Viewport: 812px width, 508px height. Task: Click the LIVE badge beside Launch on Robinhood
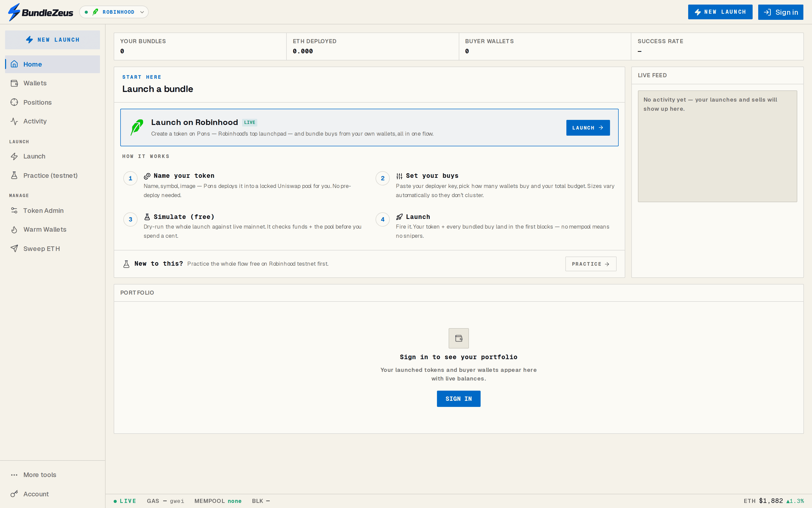(x=249, y=122)
